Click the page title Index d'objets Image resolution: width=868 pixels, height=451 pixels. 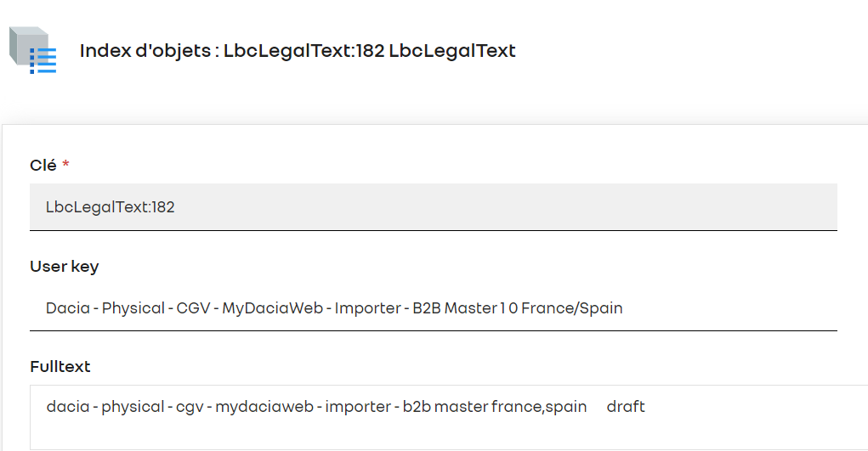coord(145,51)
